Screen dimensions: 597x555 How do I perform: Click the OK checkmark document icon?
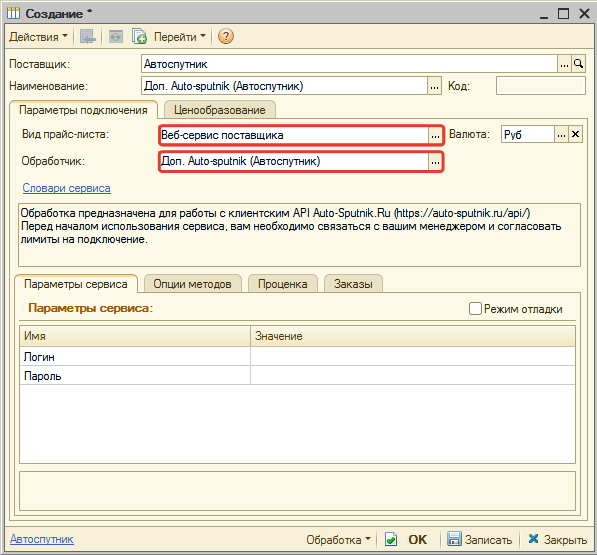tap(391, 539)
